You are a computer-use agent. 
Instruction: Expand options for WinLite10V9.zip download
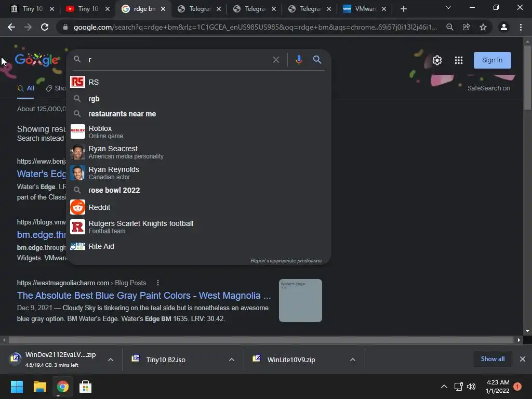(x=353, y=360)
